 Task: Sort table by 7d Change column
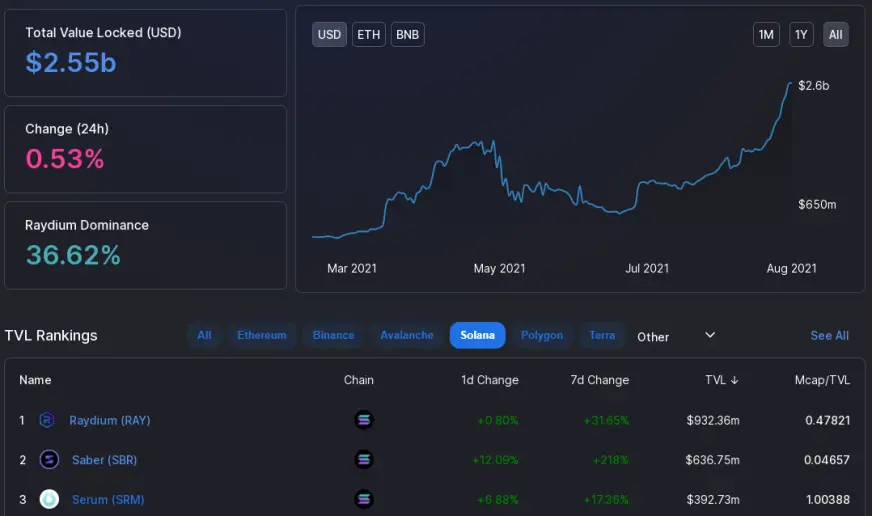coord(600,380)
